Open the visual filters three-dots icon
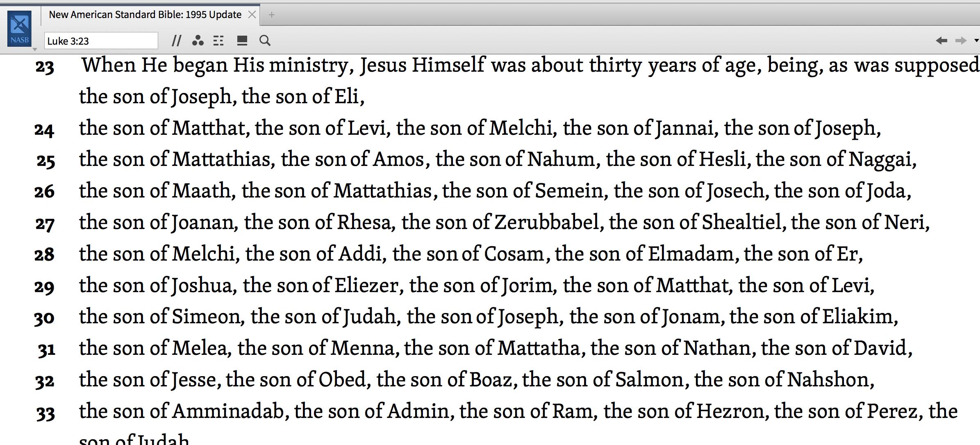 tap(198, 41)
